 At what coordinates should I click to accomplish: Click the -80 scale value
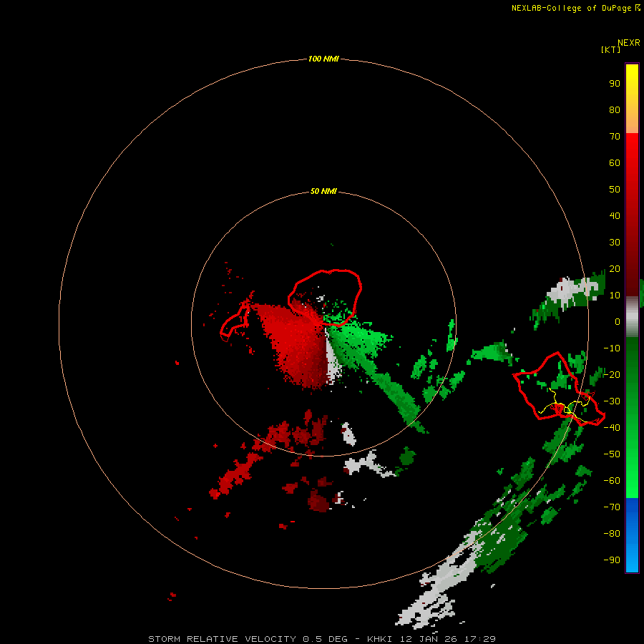(612, 534)
